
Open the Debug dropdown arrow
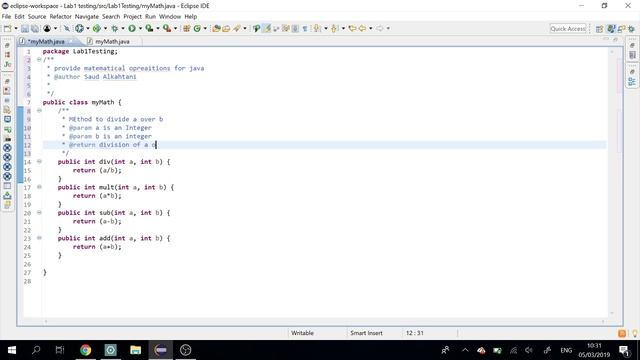tap(122, 28)
